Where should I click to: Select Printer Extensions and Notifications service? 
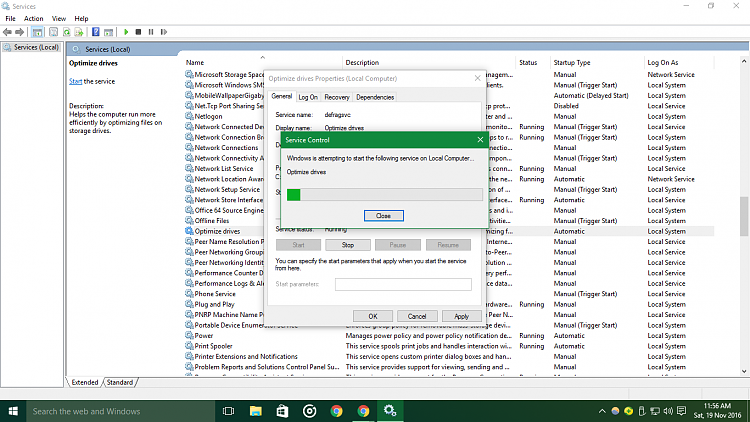click(246, 356)
